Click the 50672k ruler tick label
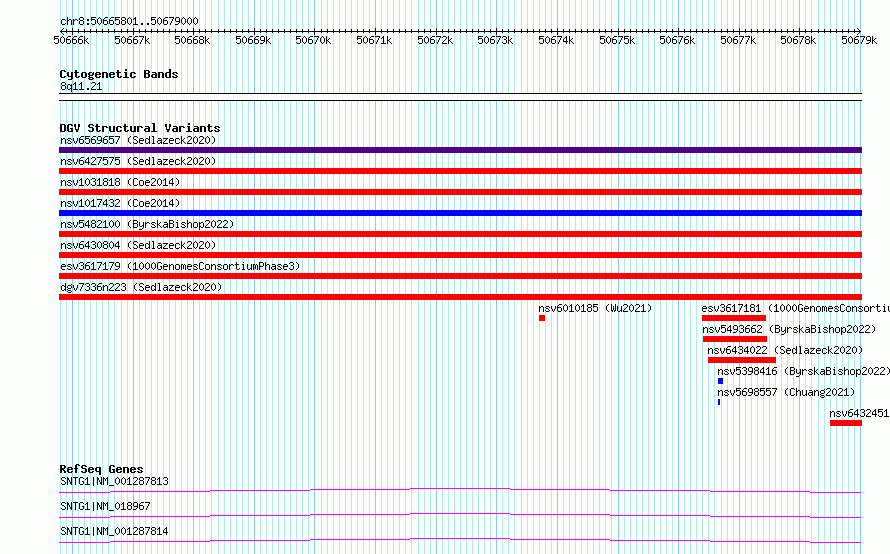890x554 pixels. 435,40
